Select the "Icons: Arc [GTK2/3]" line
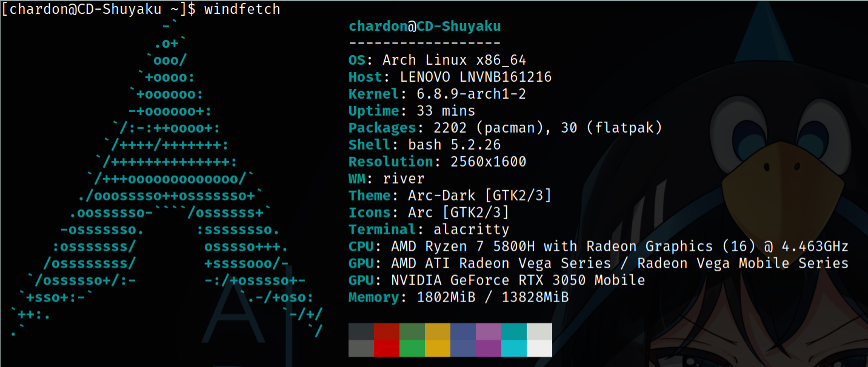The height and width of the screenshot is (367, 868). (x=429, y=213)
